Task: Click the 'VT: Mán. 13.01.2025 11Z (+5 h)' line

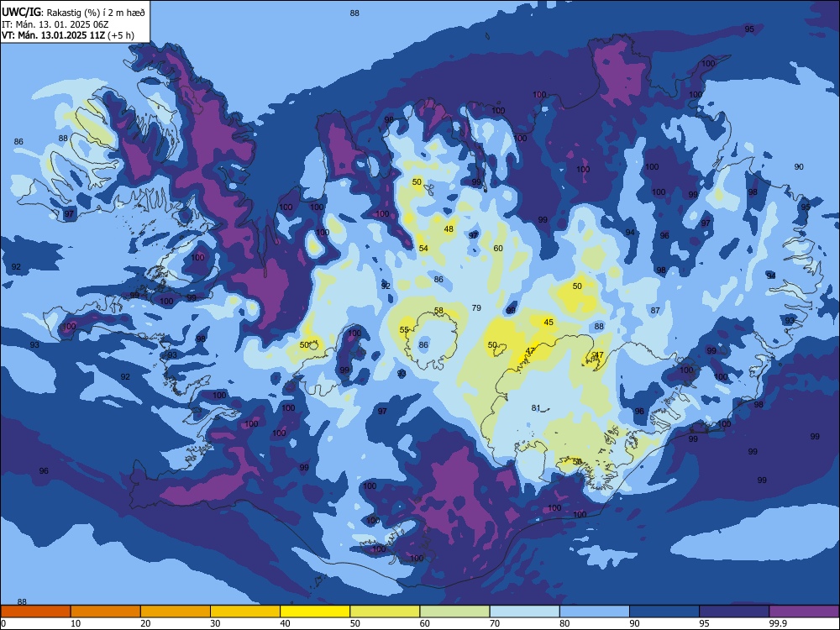Action: [x=68, y=35]
